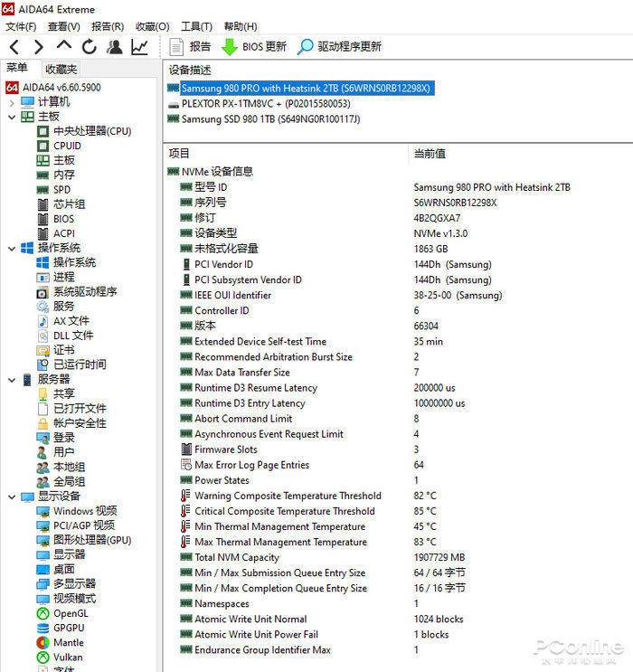Screen dimensions: 633x672
Task: Collapse the 操作系统 tree node
Action: tap(12, 248)
